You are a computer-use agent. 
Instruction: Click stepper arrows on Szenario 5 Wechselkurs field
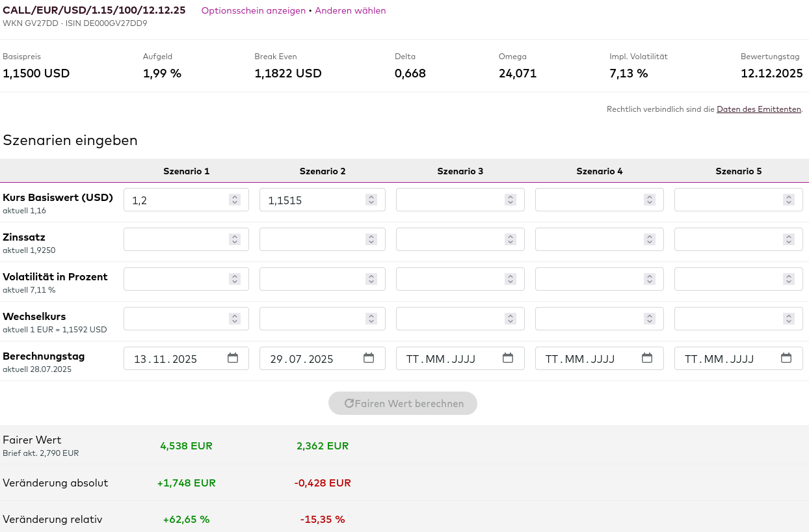(788, 319)
